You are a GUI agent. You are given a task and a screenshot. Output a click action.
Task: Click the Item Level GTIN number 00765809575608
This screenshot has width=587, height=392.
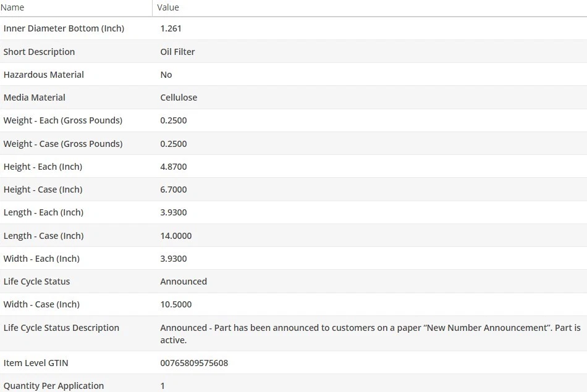point(194,363)
